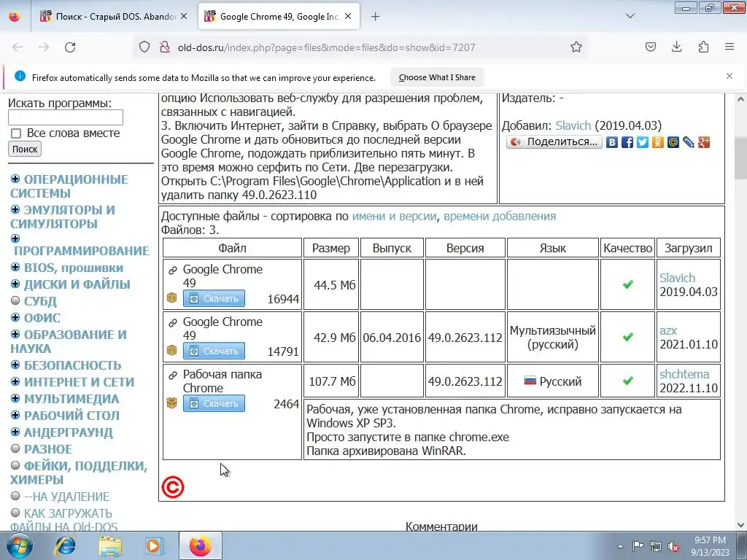Download Рабочая папка Chrome archive
This screenshot has height=560, width=747.
click(x=214, y=403)
